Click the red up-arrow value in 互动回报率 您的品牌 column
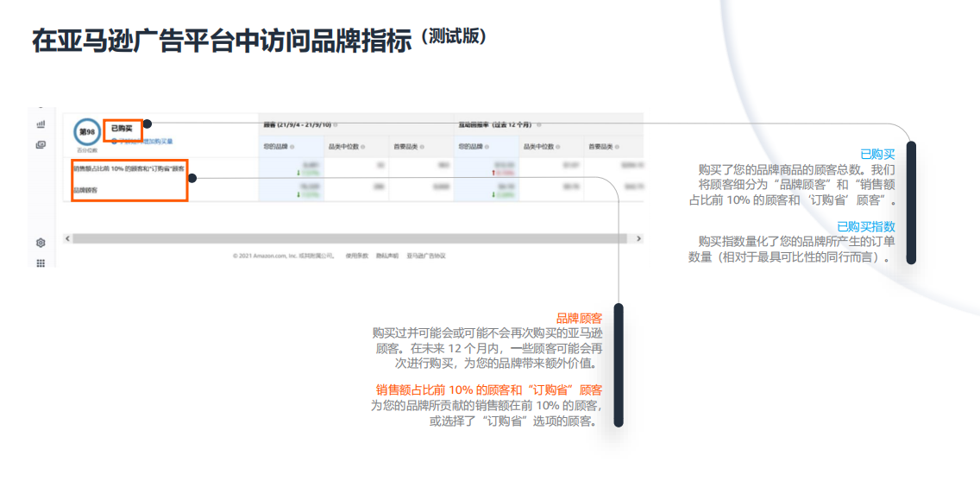This screenshot has width=980, height=481. (504, 173)
